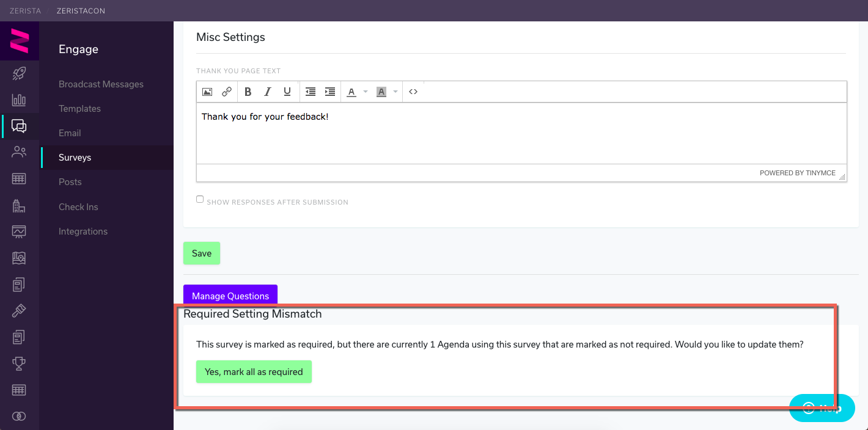Open the people attendees sidebar icon
Image resolution: width=868 pixels, height=430 pixels.
click(x=19, y=152)
